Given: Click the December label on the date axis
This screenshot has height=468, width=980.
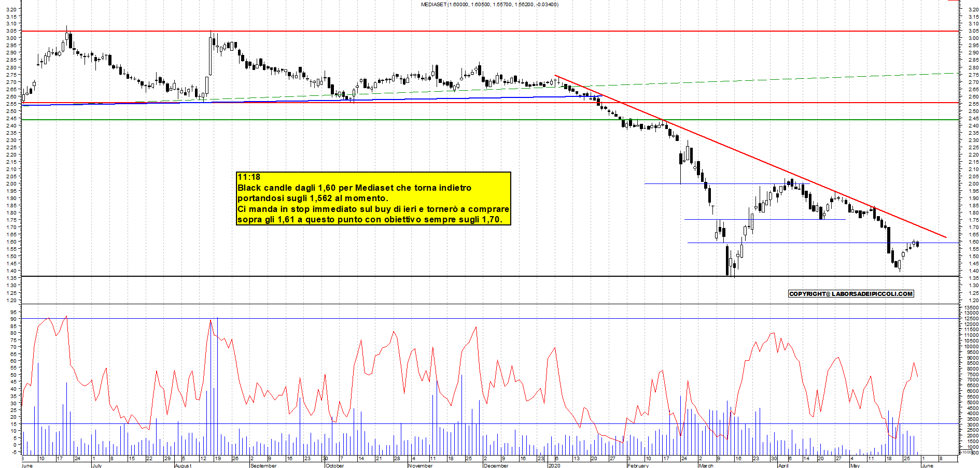Looking at the screenshot, I should (x=496, y=465).
